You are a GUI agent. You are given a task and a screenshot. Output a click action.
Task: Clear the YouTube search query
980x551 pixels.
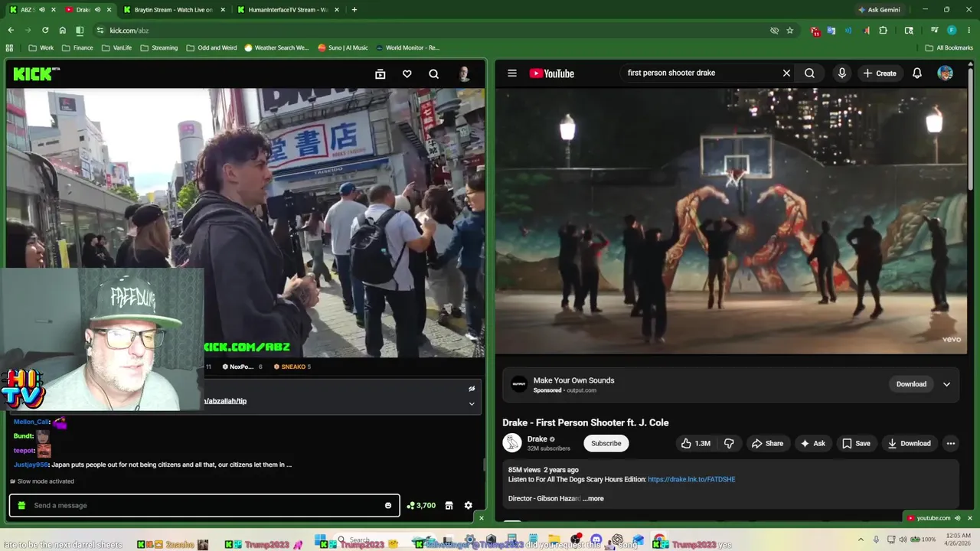786,73
